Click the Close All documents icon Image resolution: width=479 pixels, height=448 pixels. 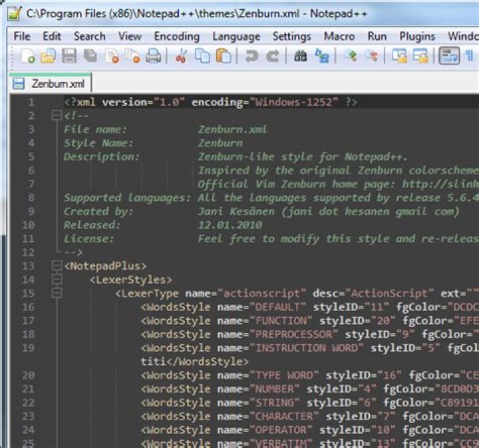click(x=133, y=56)
